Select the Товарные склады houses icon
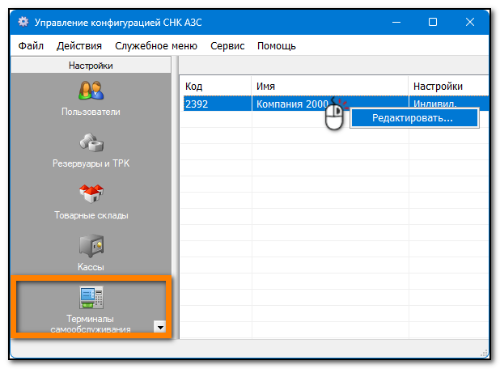This screenshot has height=369, width=500. (91, 194)
